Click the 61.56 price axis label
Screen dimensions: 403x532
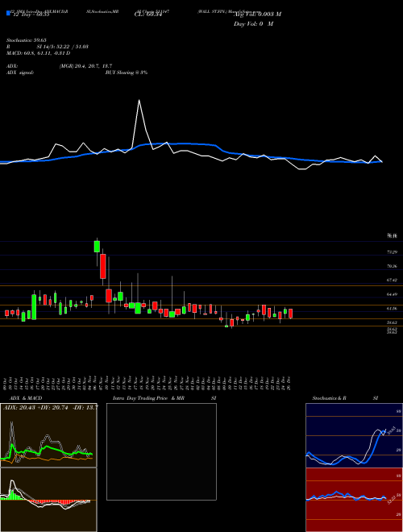click(x=393, y=309)
